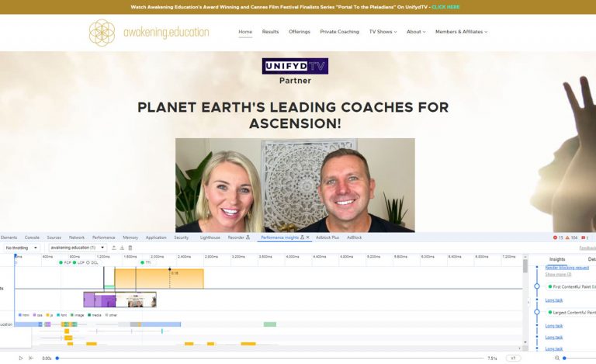
Task: Click the image legend entry
Action: click(77, 315)
